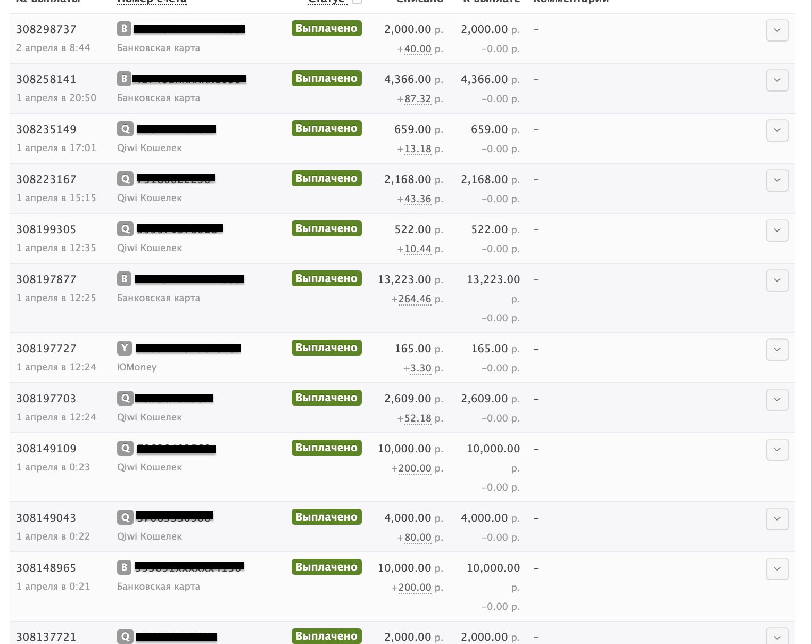Click Выплачено status badge for payout 308199305
This screenshot has width=812, height=644.
[327, 228]
